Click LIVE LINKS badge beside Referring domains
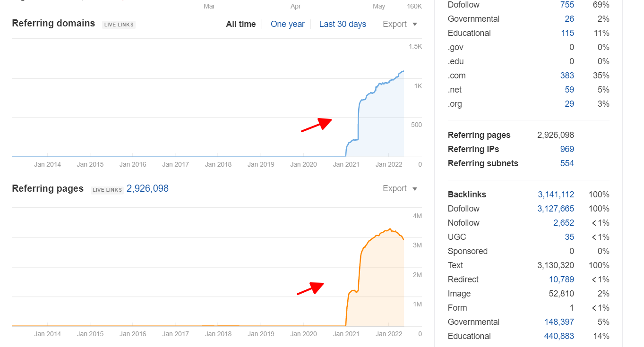 click(x=119, y=25)
